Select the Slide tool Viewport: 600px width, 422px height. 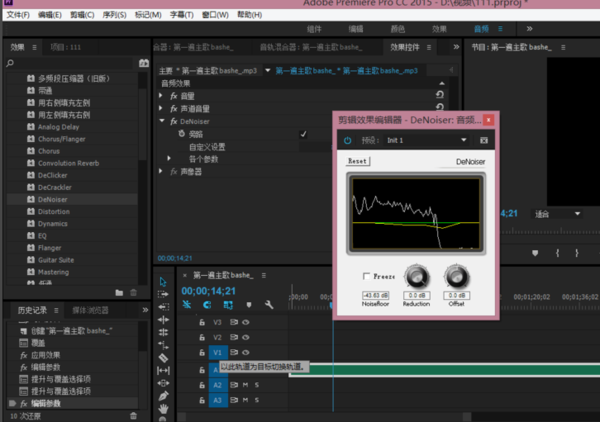[163, 383]
